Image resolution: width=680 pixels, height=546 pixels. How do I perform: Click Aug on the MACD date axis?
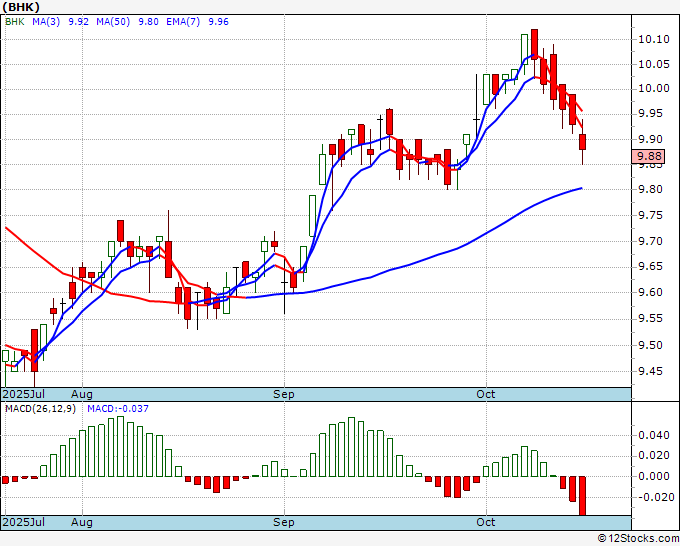coord(82,522)
